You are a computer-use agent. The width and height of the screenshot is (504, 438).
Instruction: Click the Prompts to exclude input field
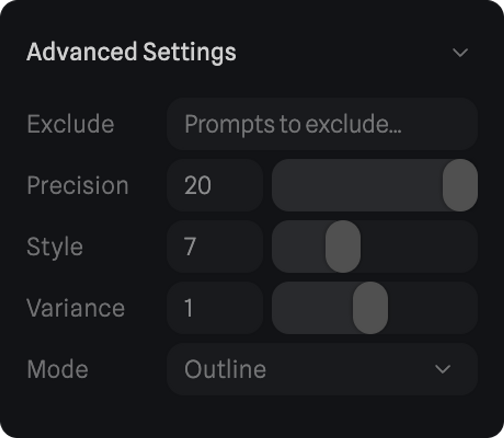[x=322, y=124]
